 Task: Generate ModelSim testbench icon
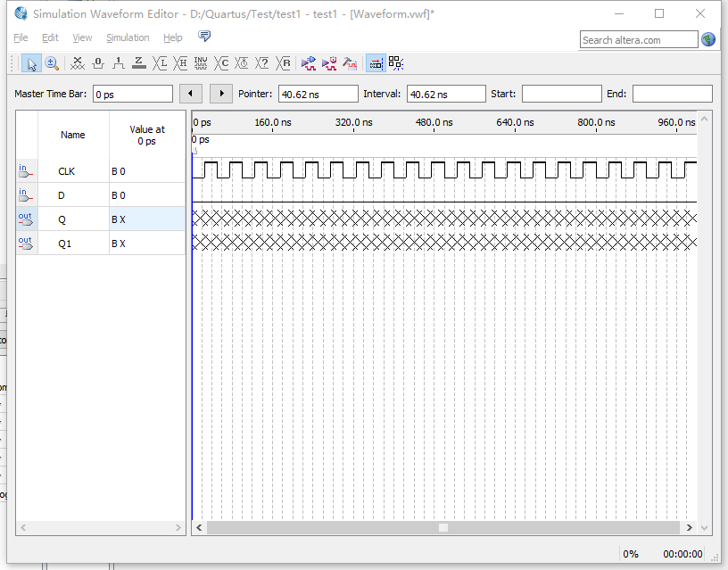(x=350, y=63)
